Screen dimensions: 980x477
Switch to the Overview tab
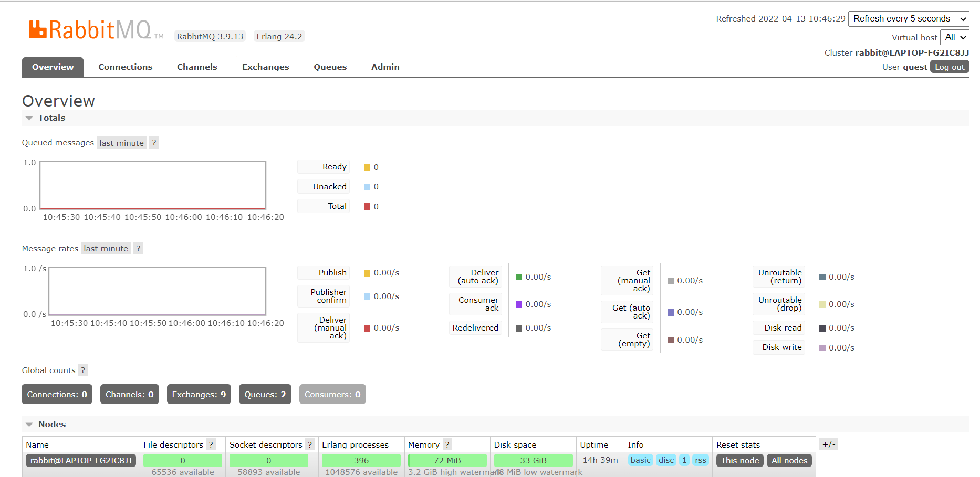pyautogui.click(x=53, y=67)
